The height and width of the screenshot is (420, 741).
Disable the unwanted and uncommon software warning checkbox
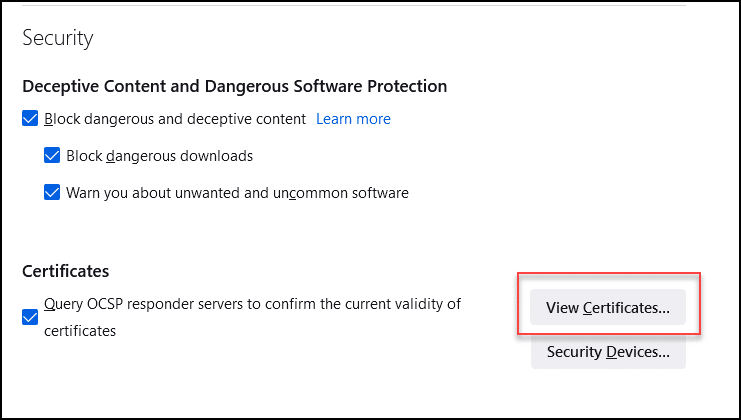53,193
